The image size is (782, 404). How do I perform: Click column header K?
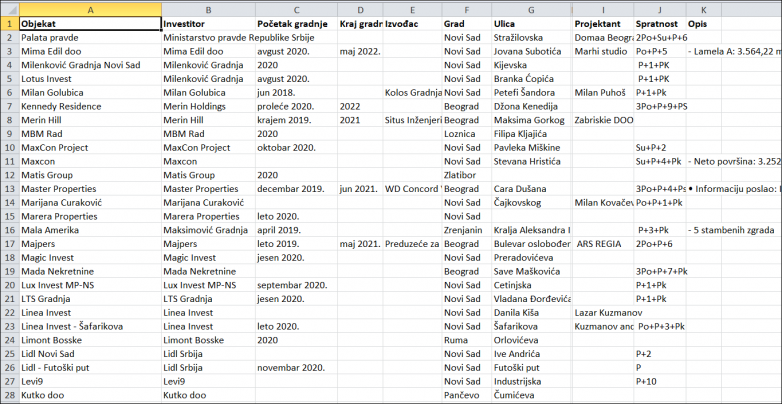703,8
